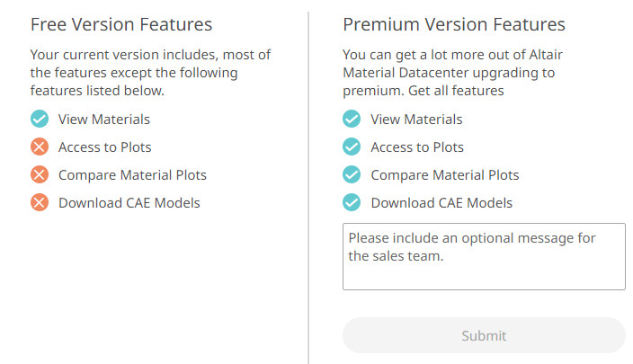This screenshot has height=364, width=633.
Task: Click Access to Plots text under premium
Action: click(417, 146)
